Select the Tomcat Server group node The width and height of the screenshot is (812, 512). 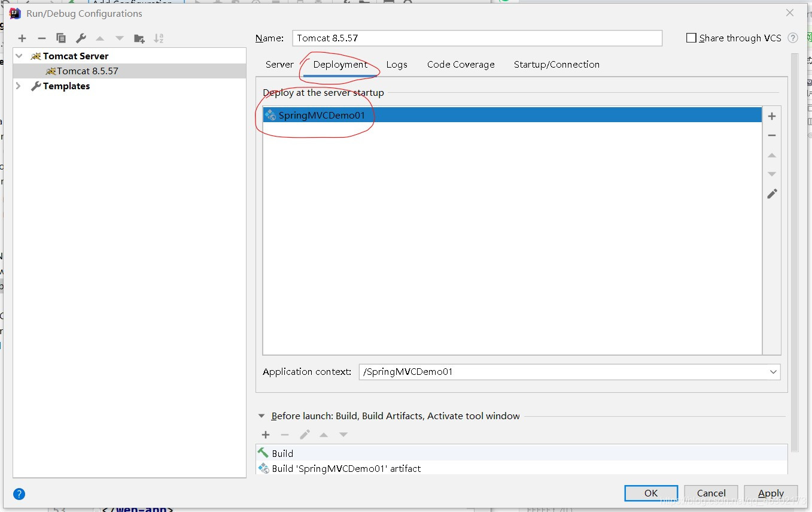(129, 56)
